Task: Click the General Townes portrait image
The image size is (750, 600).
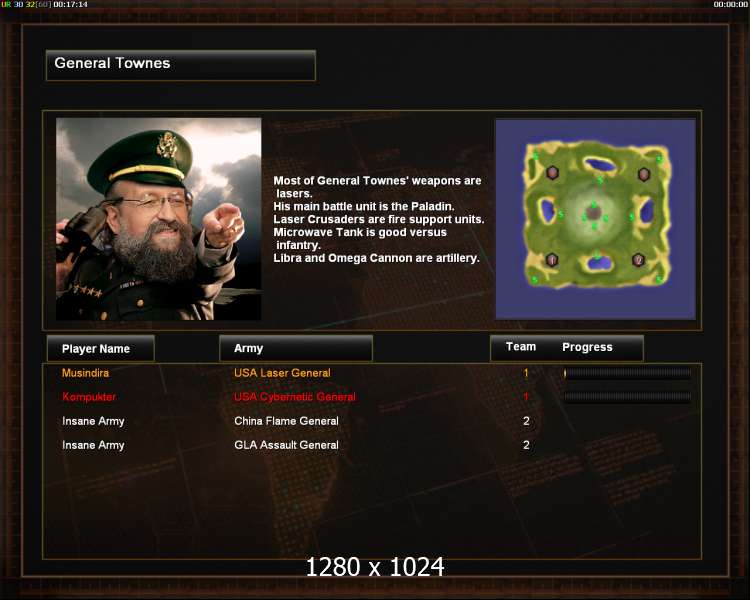Action: click(158, 219)
